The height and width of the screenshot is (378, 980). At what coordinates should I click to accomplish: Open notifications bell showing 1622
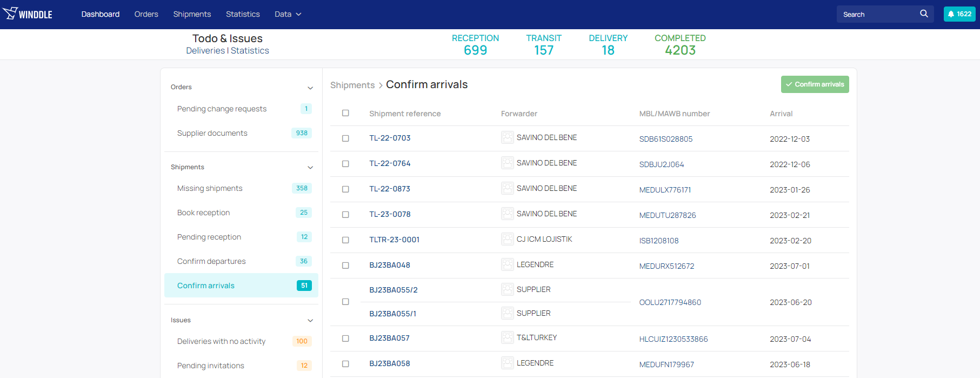click(x=959, y=14)
